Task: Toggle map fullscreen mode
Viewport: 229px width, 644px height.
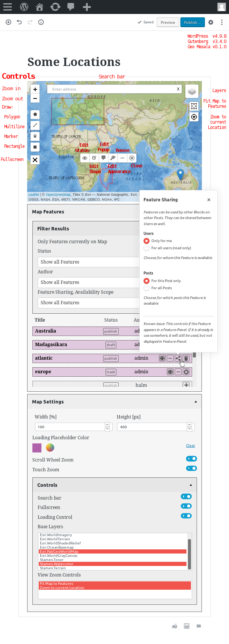Action: tap(35, 160)
